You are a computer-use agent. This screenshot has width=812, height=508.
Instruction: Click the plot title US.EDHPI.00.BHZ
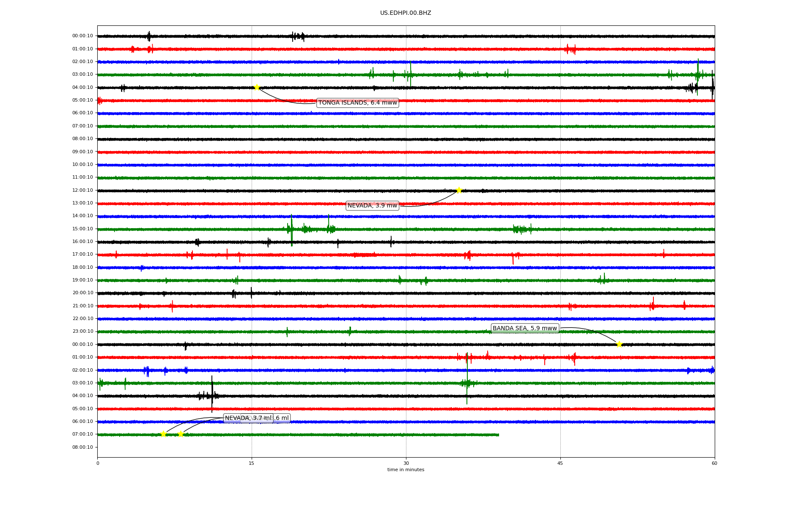(x=406, y=13)
